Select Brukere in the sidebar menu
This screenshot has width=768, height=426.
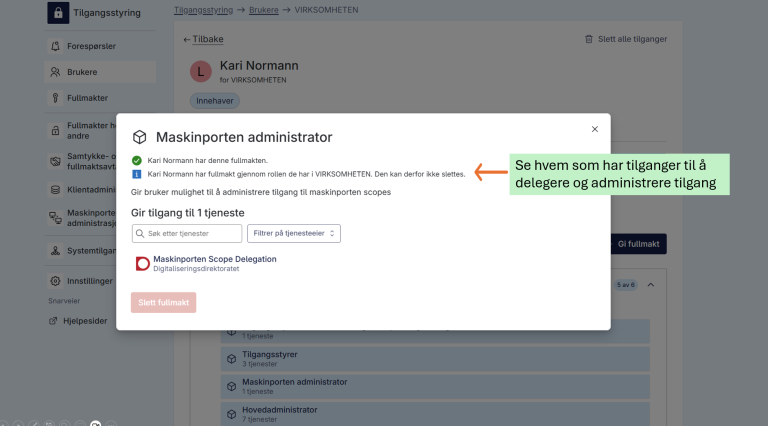pyautogui.click(x=100, y=72)
